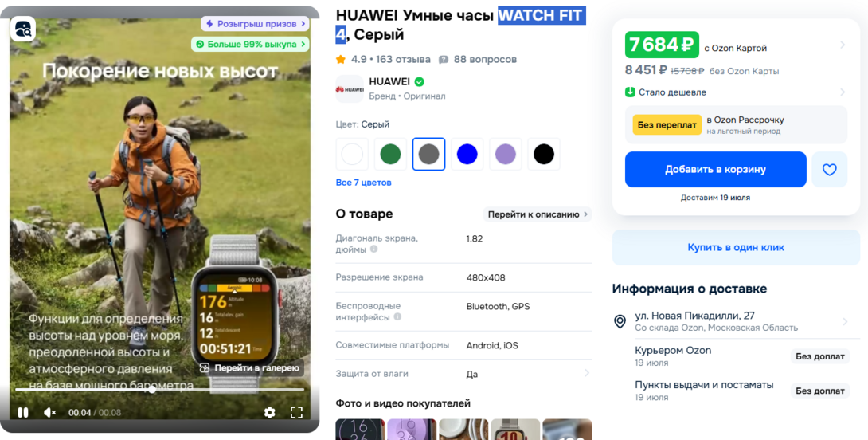Choose the blue color swatch
This screenshot has height=440, width=868.
click(x=467, y=154)
